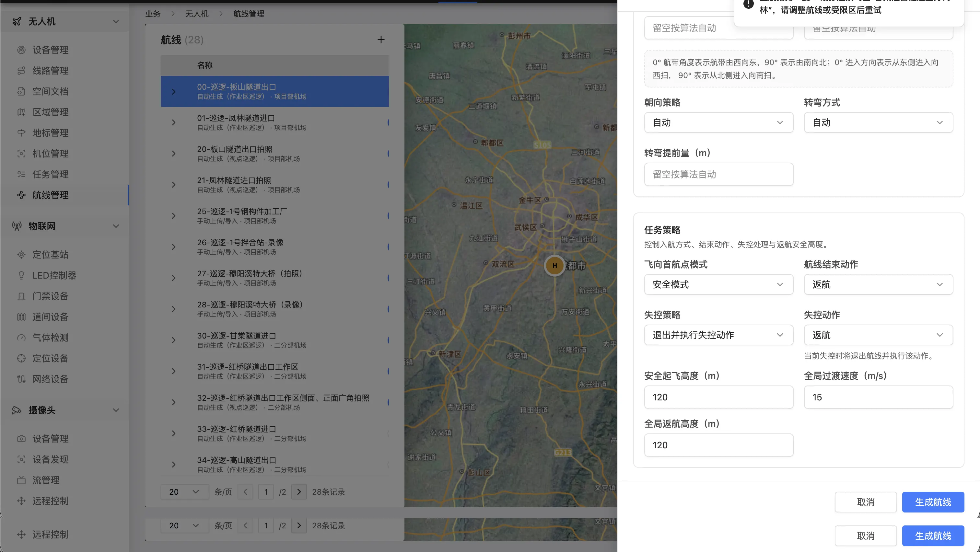980x552 pixels.
Task: Open 气体检测 in the sidebar
Action: pyautogui.click(x=50, y=338)
